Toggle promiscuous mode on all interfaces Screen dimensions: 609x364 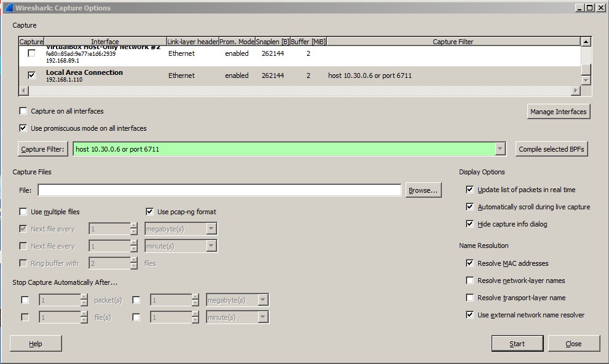coord(23,128)
